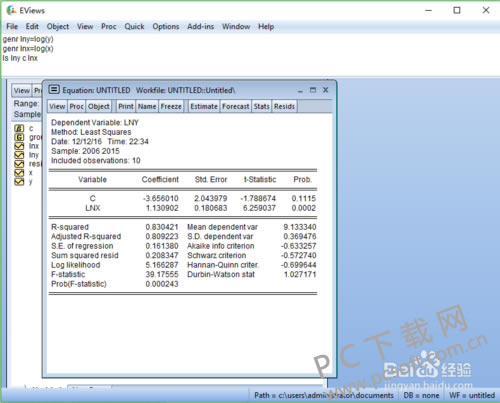This screenshot has height=403, width=500.
Task: Open the Add-ins menu
Action: click(x=200, y=26)
